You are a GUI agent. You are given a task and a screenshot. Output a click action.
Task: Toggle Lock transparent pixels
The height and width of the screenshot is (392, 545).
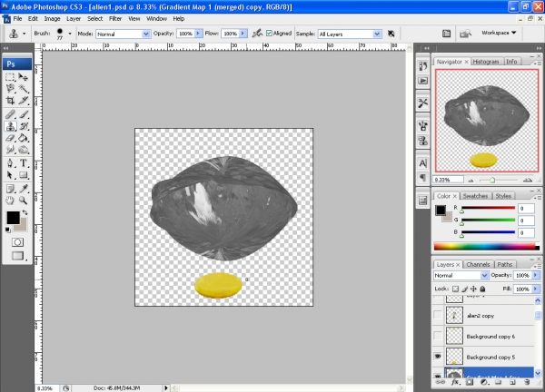coord(455,289)
